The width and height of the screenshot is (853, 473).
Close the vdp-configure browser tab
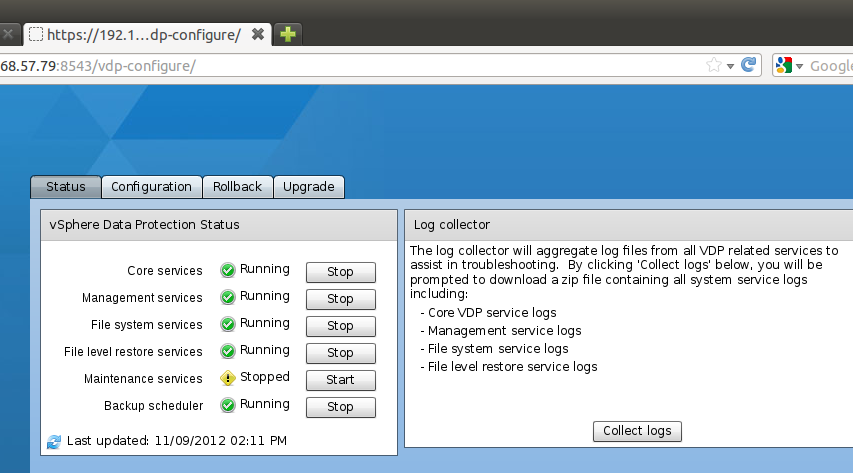258,34
